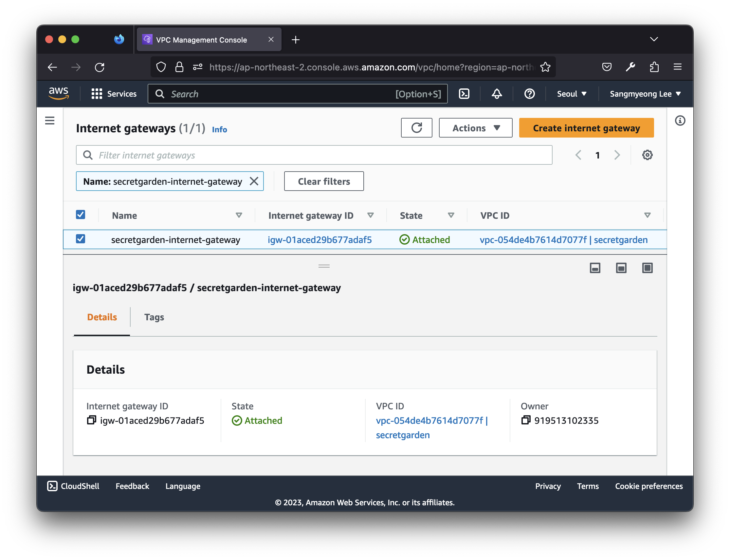The height and width of the screenshot is (560, 730).
Task: Close the VPC Management Console tab
Action: [271, 40]
